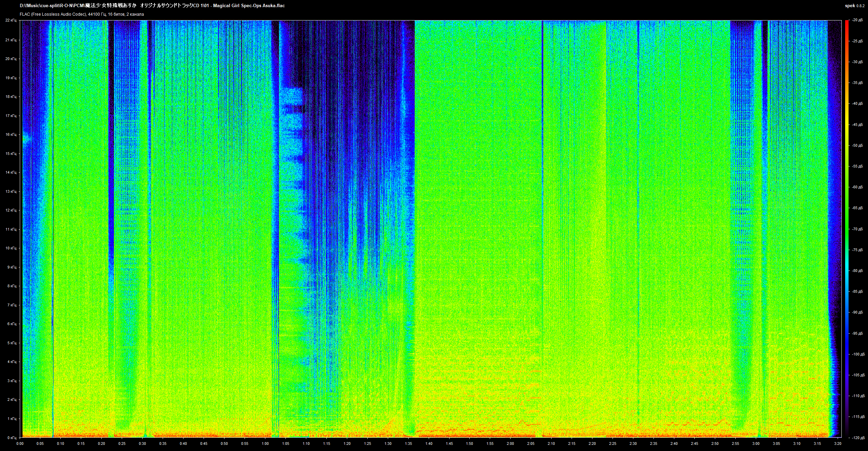868x451 pixels.
Task: Click the "10 кГц" frequency label
Action: point(11,248)
